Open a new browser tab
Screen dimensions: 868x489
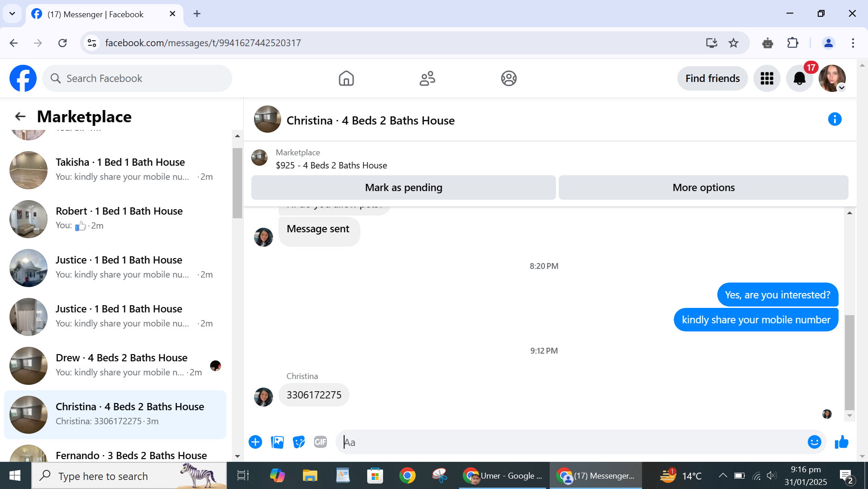pos(197,14)
